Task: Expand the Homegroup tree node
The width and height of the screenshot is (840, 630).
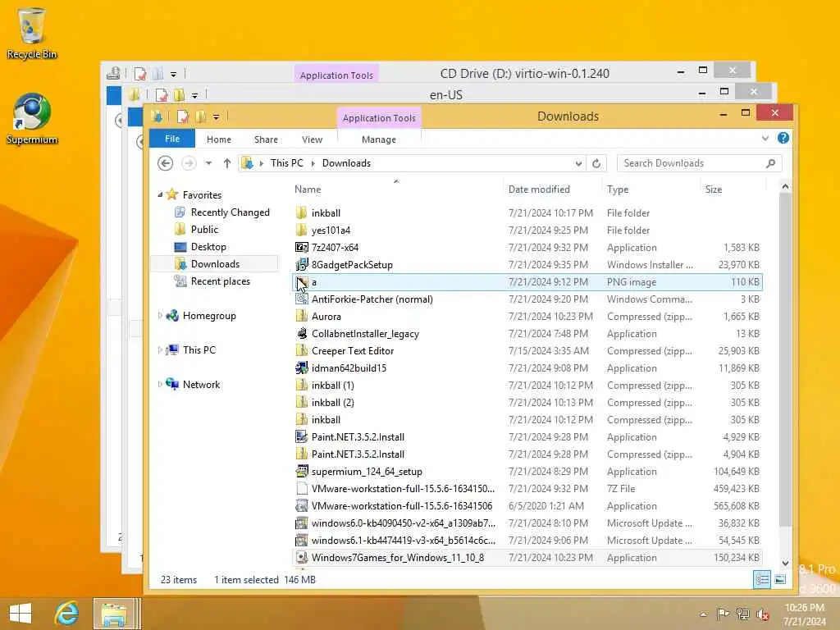Action: click(160, 316)
